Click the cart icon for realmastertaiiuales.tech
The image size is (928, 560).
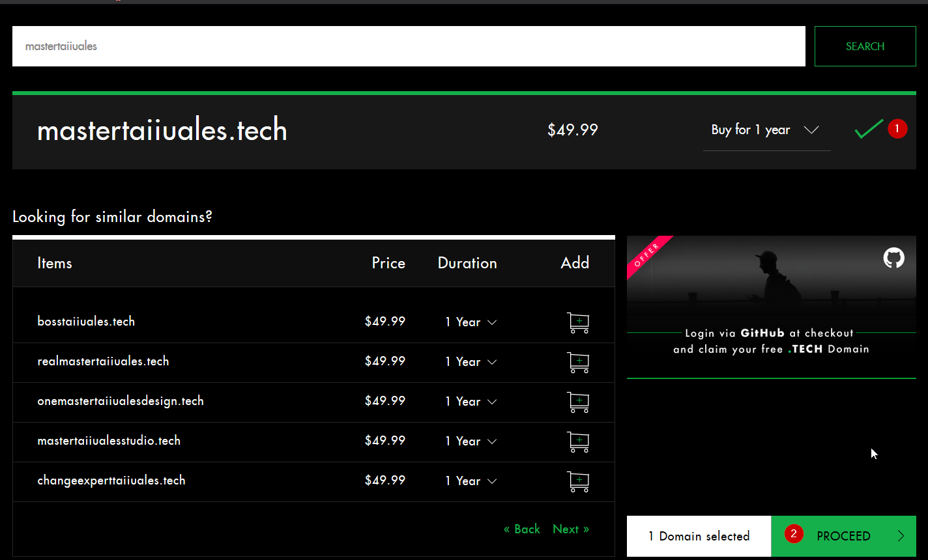coord(578,363)
